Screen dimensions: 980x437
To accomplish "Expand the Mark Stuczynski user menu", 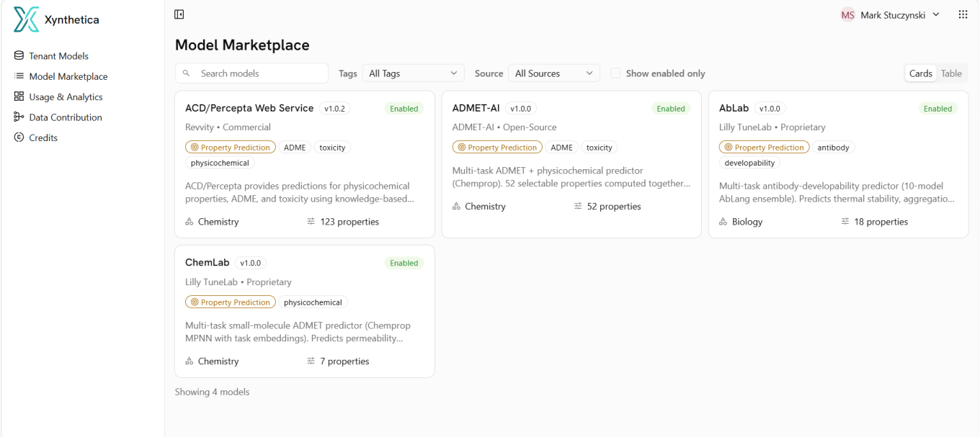I will (x=891, y=14).
